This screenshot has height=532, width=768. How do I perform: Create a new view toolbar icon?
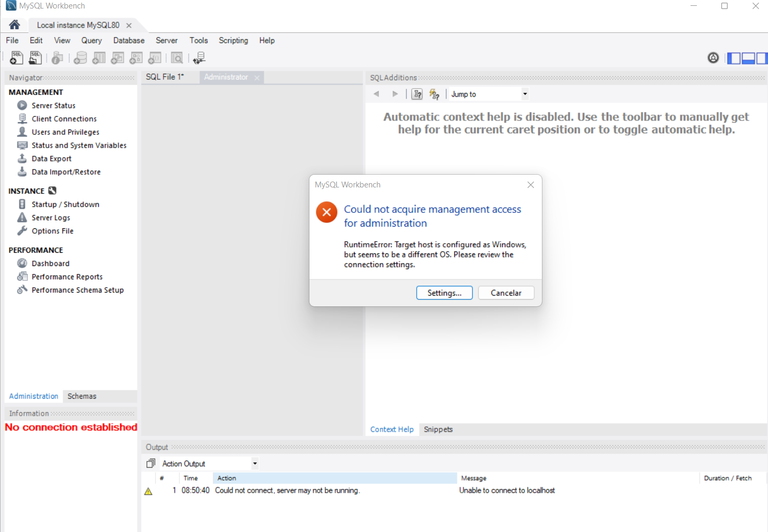click(117, 58)
